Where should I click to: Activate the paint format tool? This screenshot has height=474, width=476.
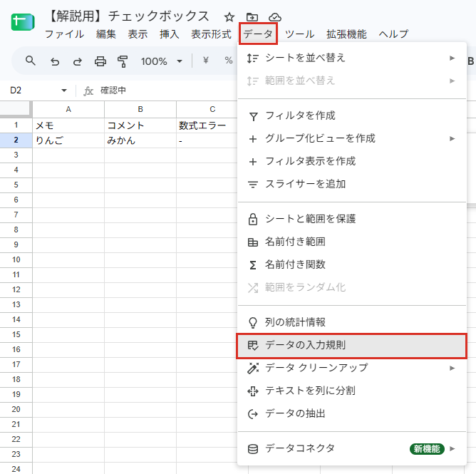123,61
